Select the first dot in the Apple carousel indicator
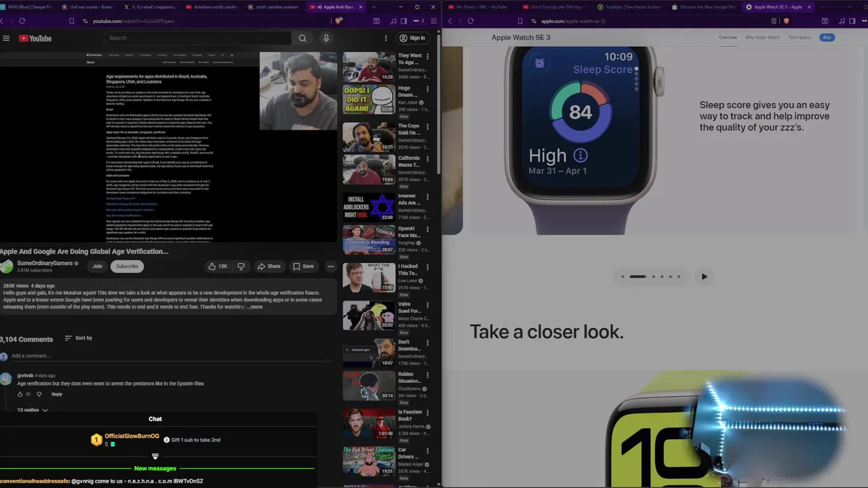The image size is (868, 488). (x=623, y=277)
